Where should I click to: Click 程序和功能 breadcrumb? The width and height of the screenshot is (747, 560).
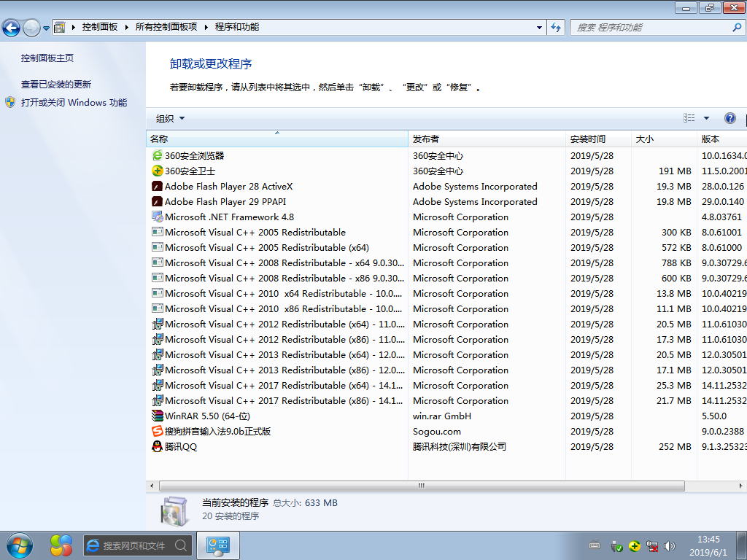pos(237,27)
